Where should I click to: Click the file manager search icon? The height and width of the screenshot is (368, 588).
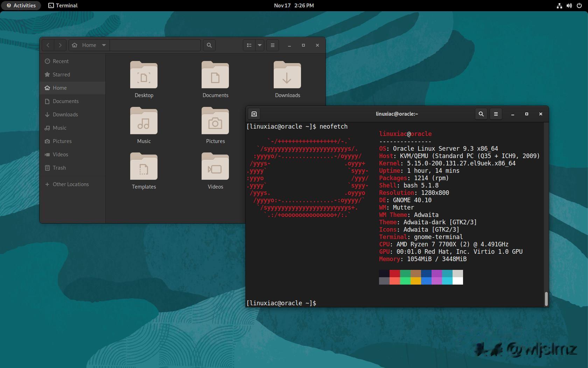point(209,45)
